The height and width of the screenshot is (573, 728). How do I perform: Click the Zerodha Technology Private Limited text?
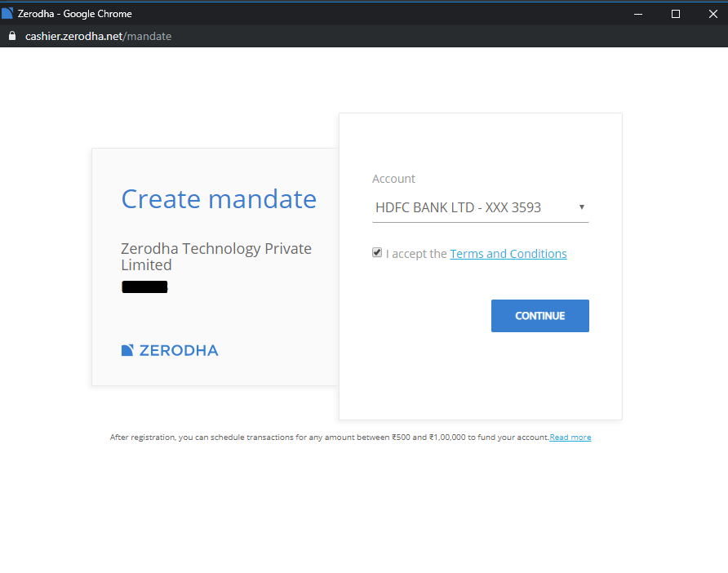pos(216,256)
